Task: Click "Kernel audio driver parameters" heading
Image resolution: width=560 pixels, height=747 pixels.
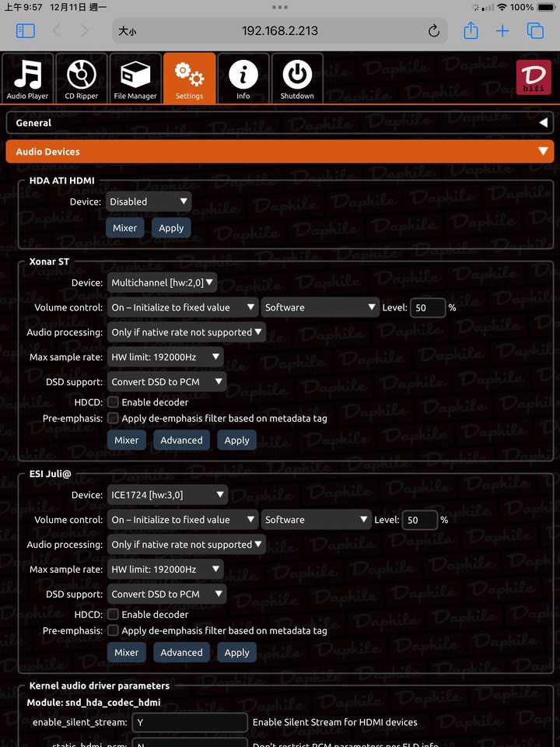Action: (x=99, y=686)
